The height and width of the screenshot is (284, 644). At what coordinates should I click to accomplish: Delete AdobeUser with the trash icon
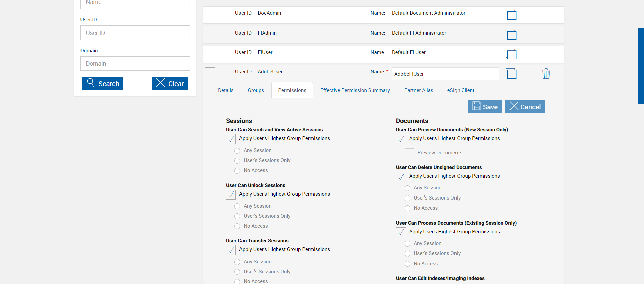click(x=546, y=74)
